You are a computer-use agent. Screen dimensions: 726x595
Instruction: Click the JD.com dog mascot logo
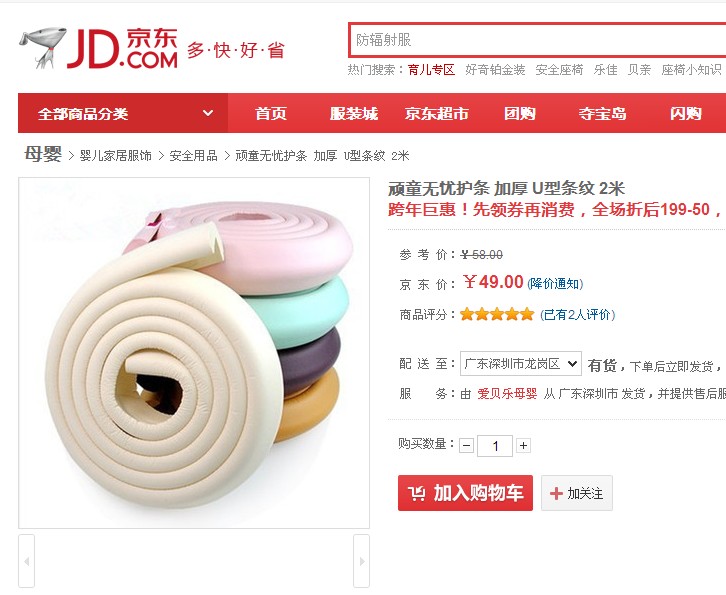42,48
